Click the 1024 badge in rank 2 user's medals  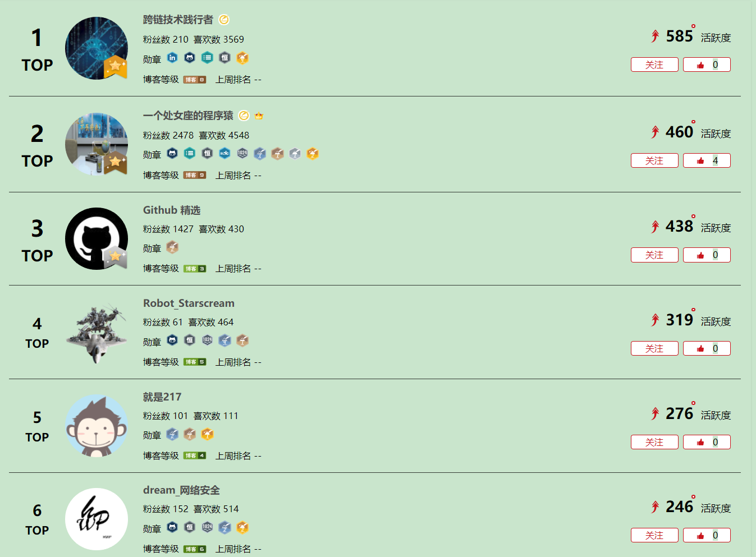click(x=242, y=153)
